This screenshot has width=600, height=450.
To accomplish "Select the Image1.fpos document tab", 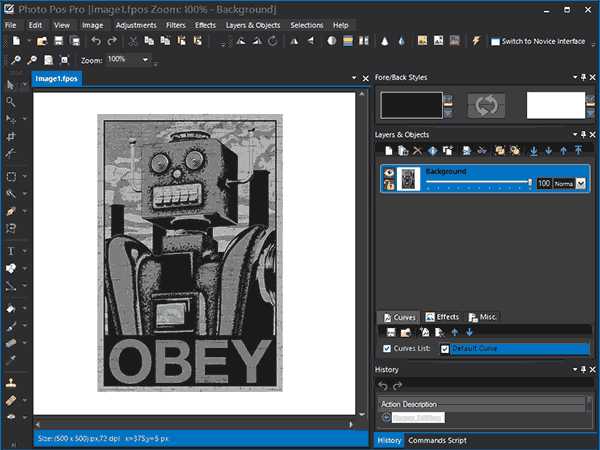I will pos(57,78).
